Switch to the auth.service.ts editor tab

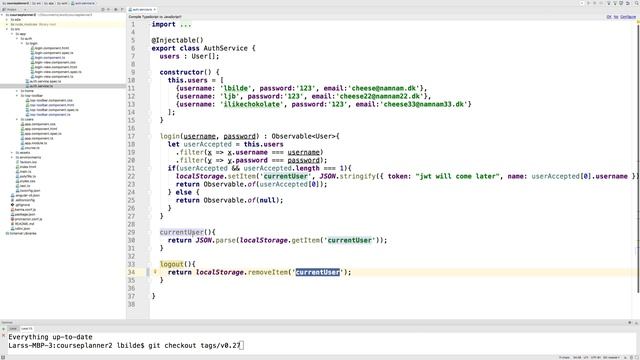141,9
